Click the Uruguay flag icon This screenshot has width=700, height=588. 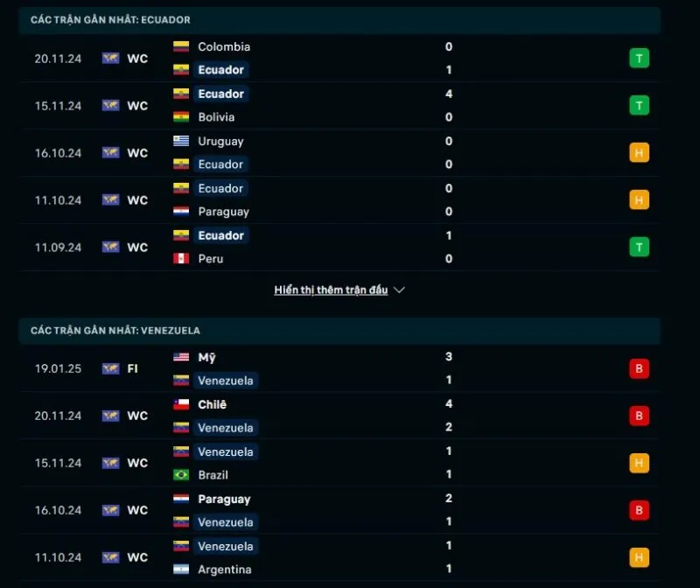pyautogui.click(x=181, y=141)
